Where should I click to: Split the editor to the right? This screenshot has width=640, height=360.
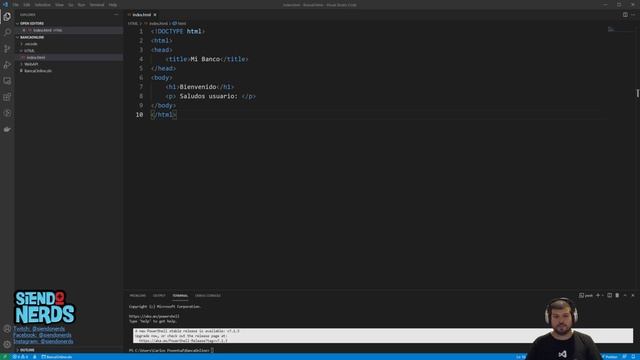coord(625,15)
